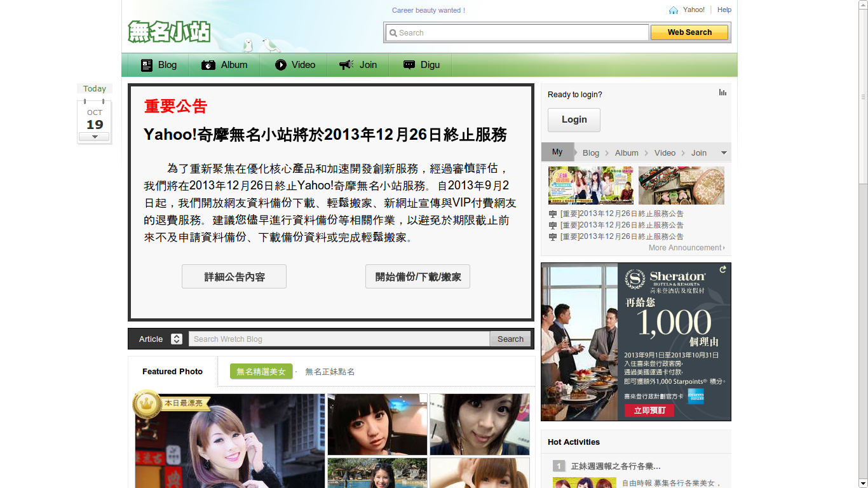
Task: Open the Article search type selector
Action: pyautogui.click(x=177, y=339)
